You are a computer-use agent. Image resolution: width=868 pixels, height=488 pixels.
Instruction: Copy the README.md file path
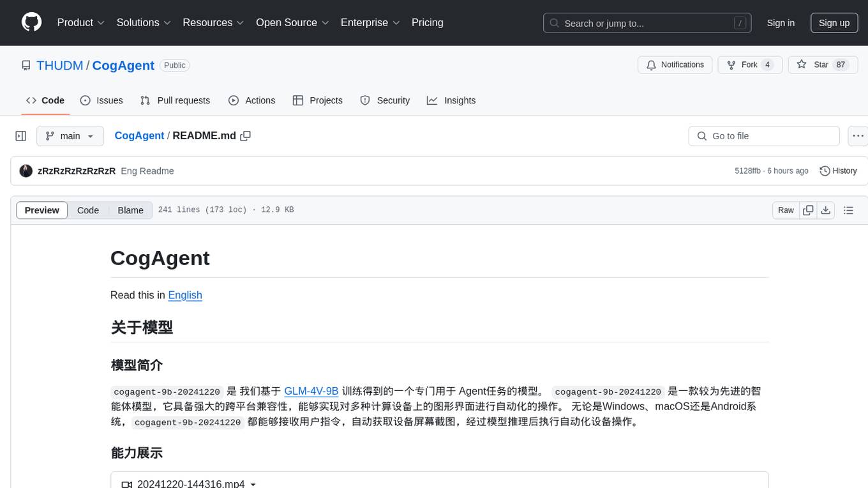point(245,136)
